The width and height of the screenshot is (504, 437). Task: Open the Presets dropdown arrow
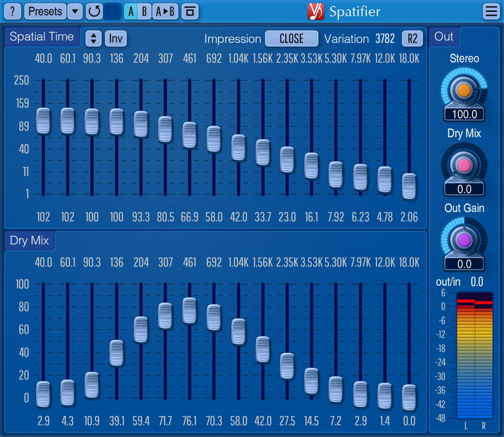point(74,11)
